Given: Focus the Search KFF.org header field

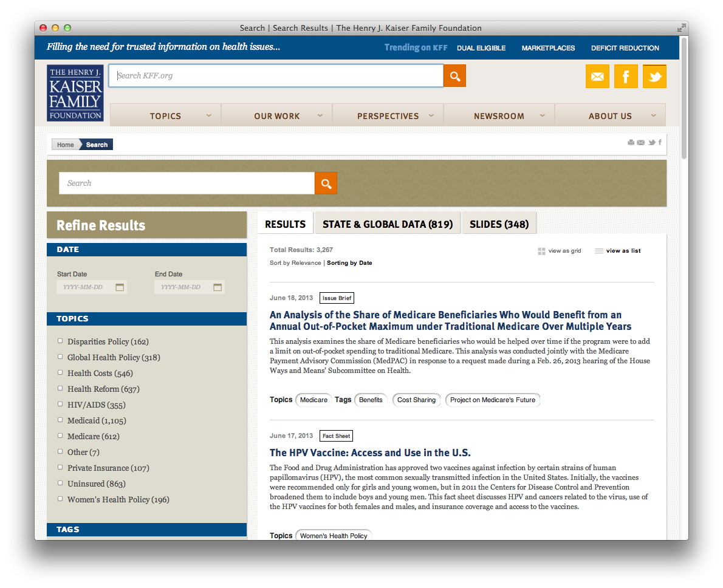Looking at the screenshot, I should click(276, 76).
